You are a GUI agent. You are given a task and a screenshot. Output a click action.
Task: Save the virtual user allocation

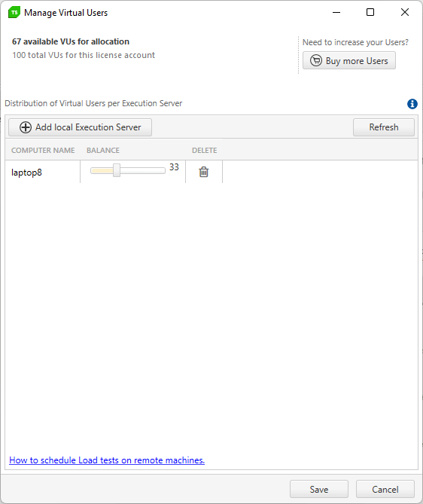tap(319, 489)
